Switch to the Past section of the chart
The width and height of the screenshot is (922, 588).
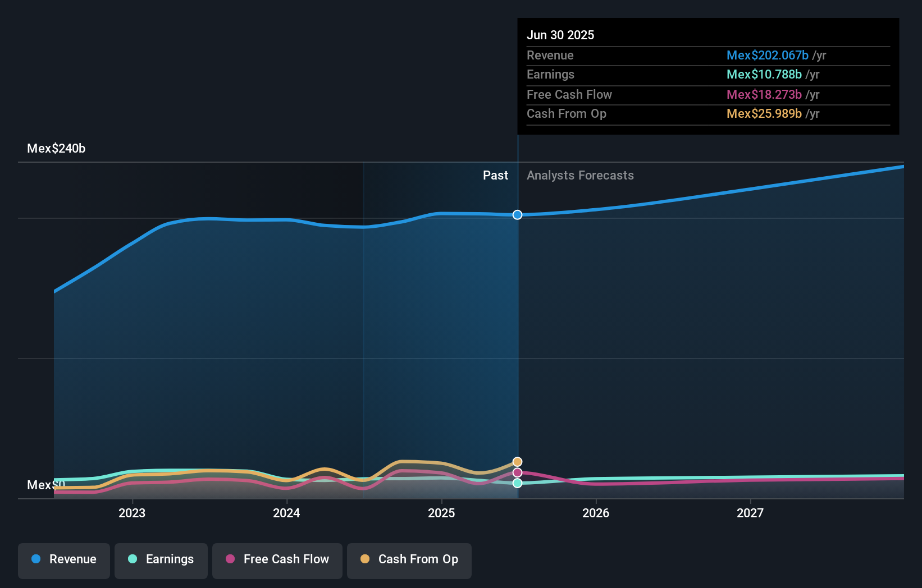[x=495, y=175]
